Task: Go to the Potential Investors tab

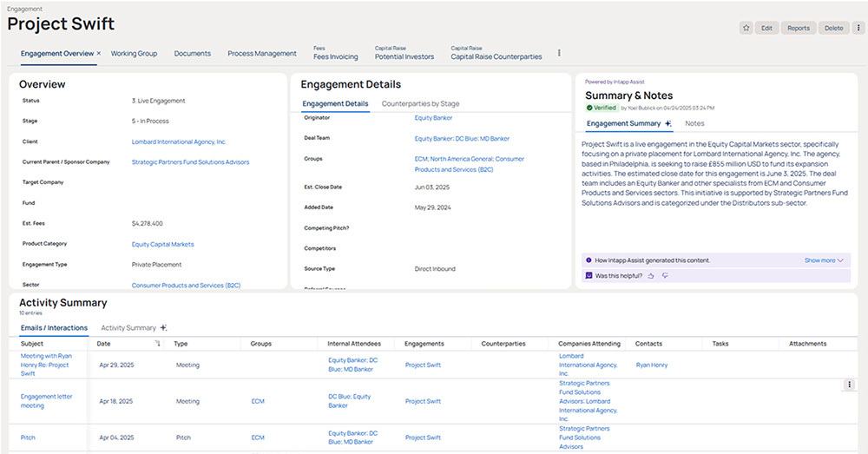Action: click(404, 56)
